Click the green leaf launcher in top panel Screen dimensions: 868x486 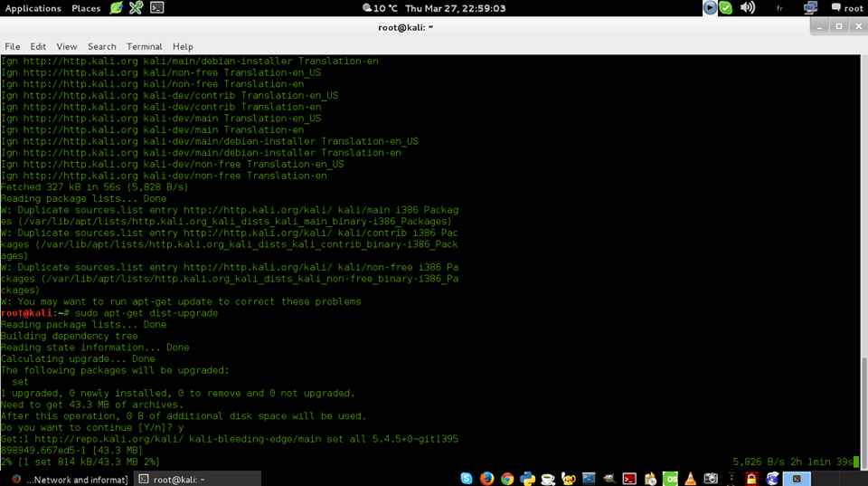coord(117,8)
